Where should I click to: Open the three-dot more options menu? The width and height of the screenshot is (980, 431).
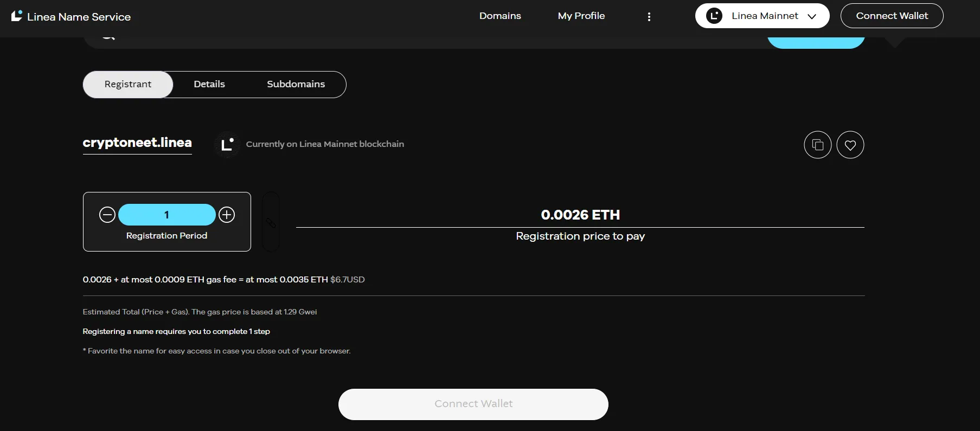[x=649, y=17]
